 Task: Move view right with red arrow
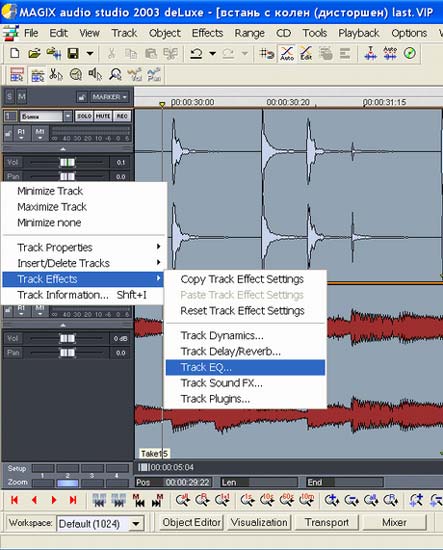tap(54, 500)
